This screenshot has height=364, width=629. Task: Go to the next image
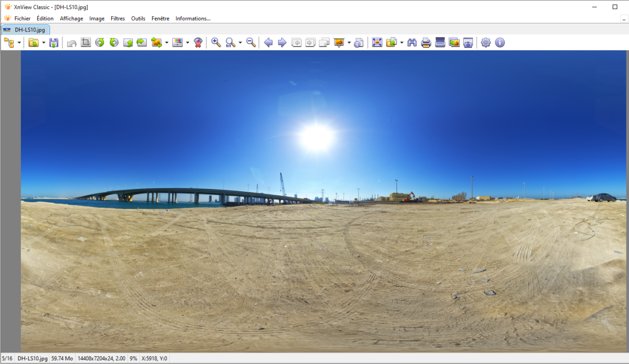coord(281,42)
